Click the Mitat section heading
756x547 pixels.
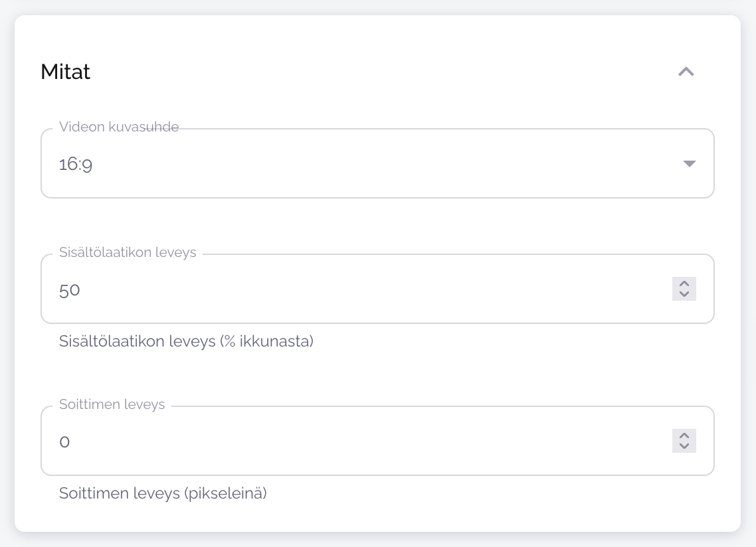click(65, 72)
